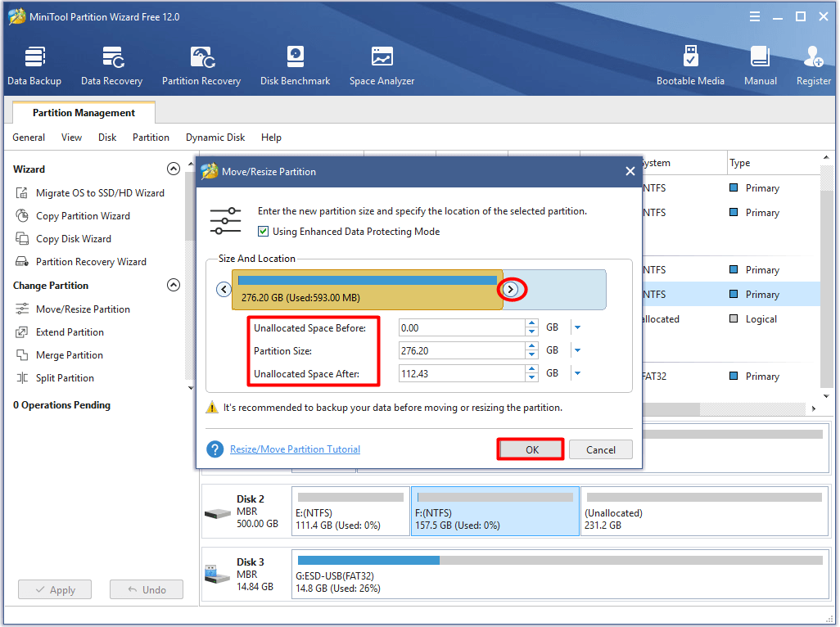The height and width of the screenshot is (627, 840).
Task: Click the left arrow handle on partition bar
Action: 224,290
